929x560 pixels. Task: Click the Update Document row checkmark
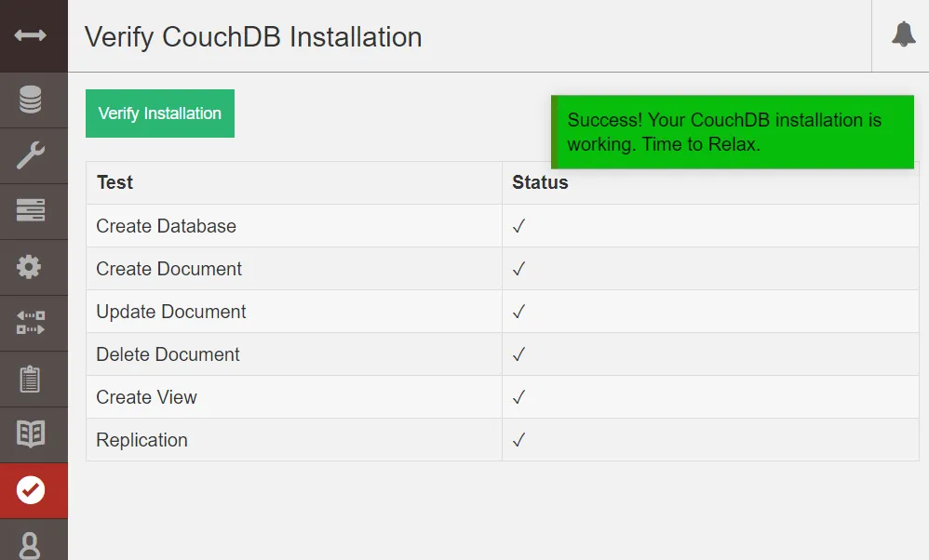(519, 312)
